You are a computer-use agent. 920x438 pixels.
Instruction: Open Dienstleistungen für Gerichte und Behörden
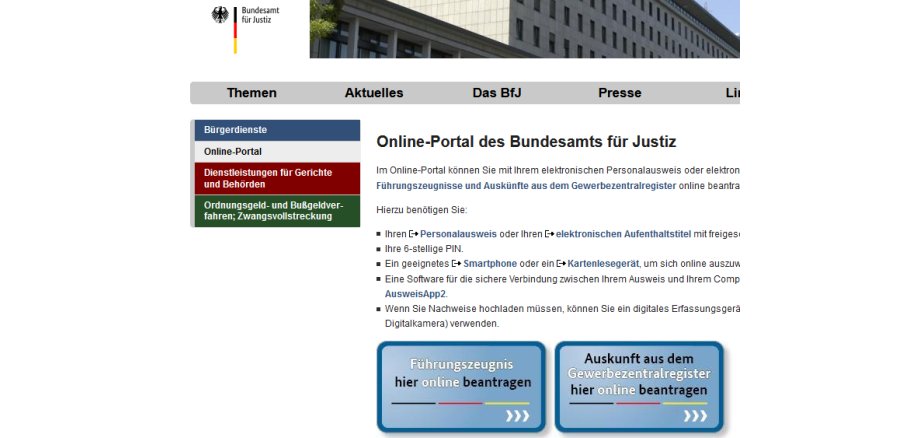click(x=277, y=178)
